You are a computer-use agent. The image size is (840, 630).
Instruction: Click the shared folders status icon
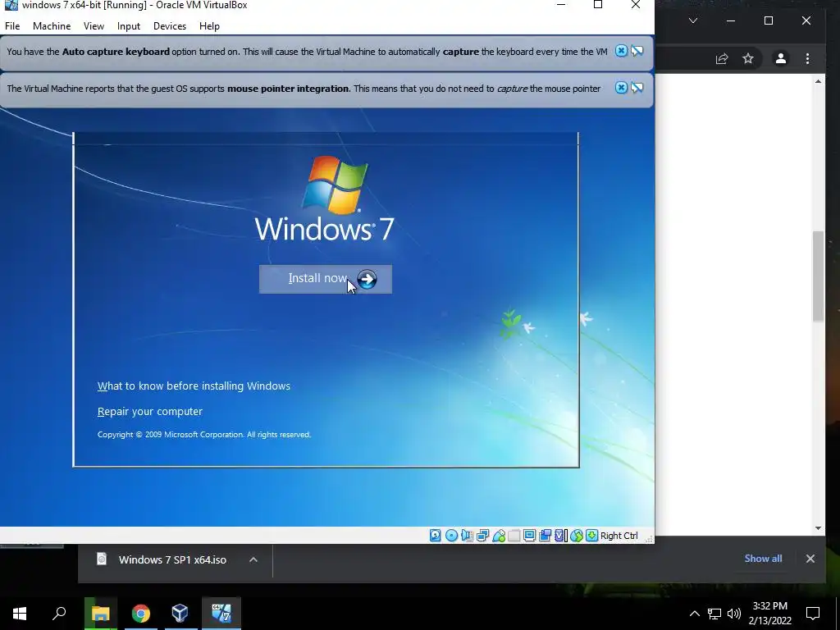514,536
